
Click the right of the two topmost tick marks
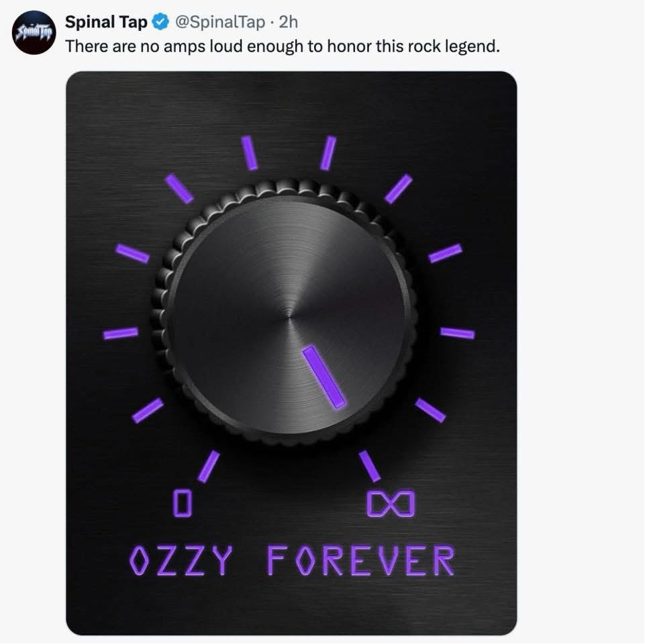(x=328, y=153)
